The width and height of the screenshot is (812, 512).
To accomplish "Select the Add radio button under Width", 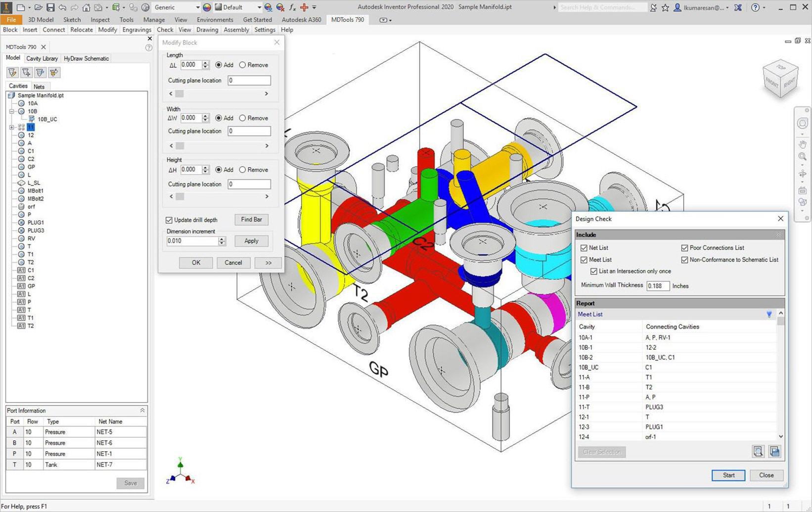I will pos(219,118).
